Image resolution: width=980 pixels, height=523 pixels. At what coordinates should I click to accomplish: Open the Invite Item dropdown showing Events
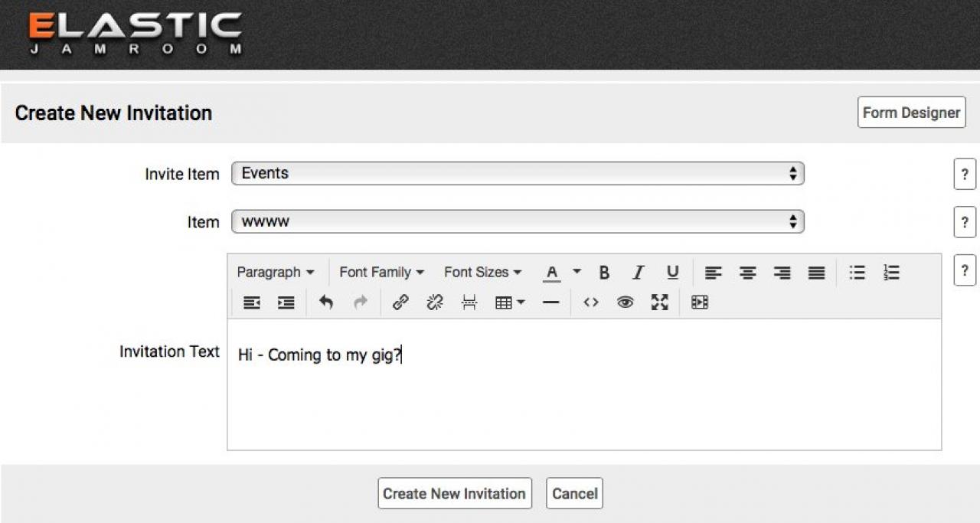(518, 174)
